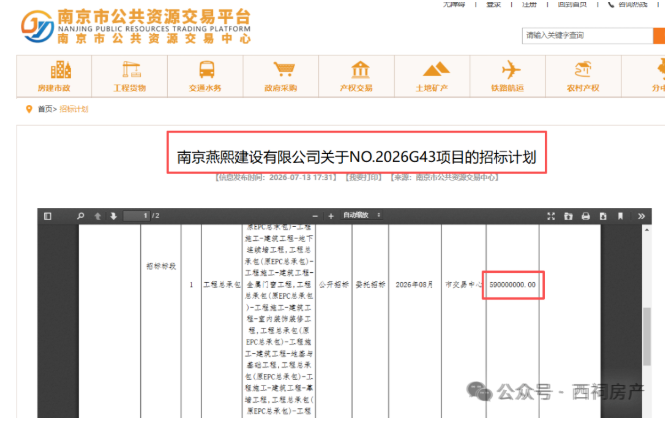Click the 工程总承包 table cell
This screenshot has width=665, height=424.
tap(222, 285)
